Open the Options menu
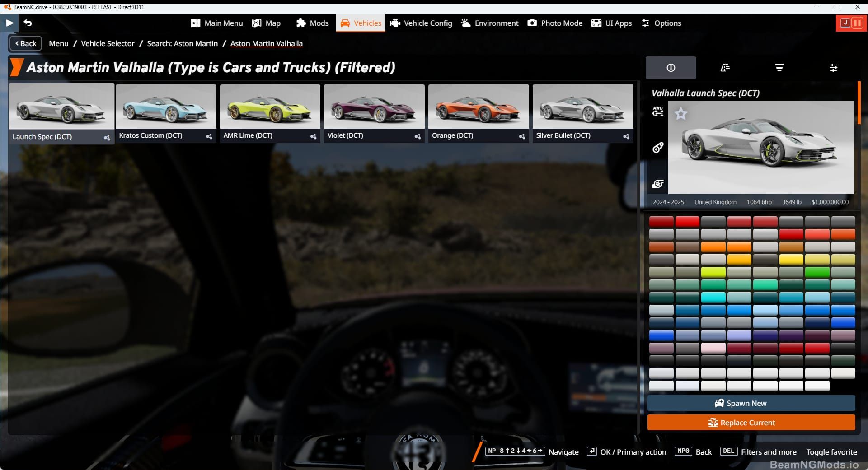Screen dimensions: 868x470 click(x=661, y=23)
